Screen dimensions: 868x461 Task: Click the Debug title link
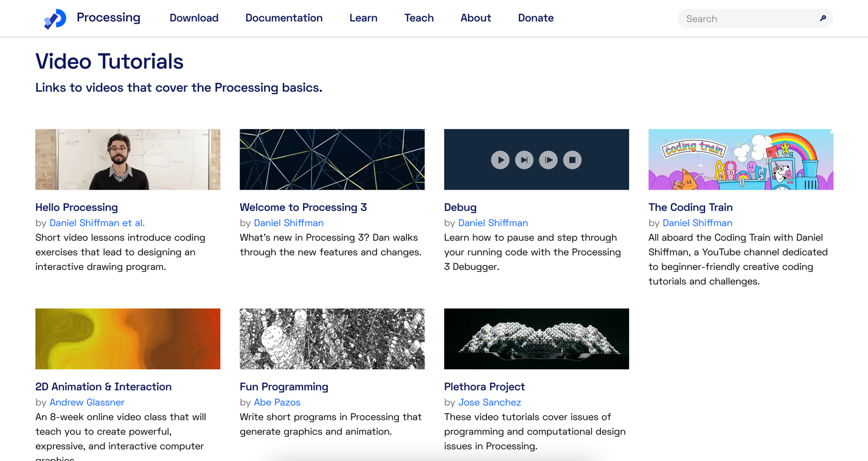460,207
